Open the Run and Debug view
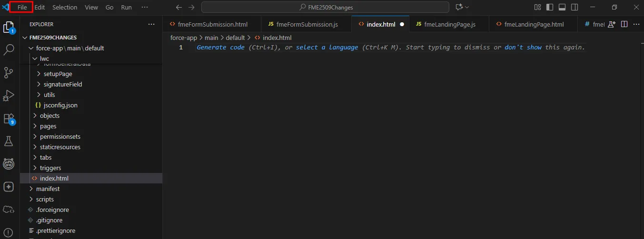 [x=9, y=95]
